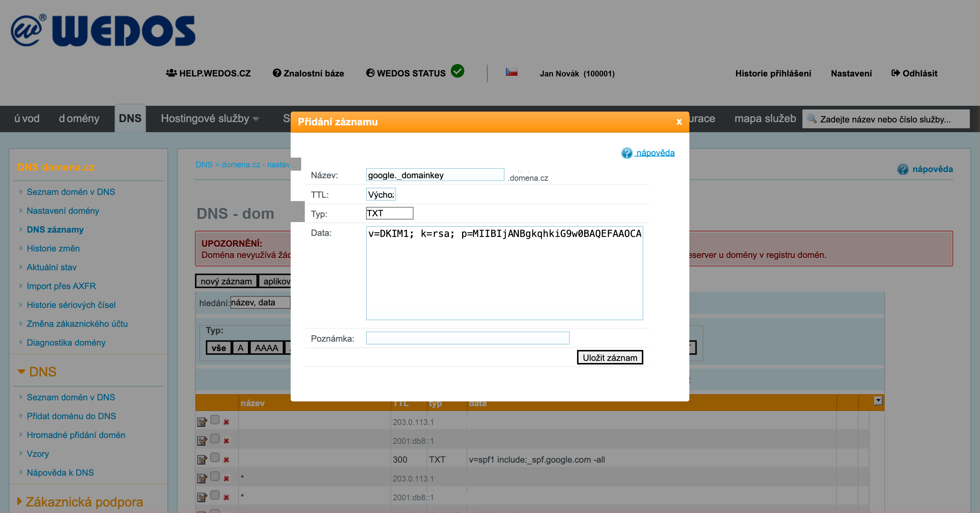
Task: Tick checkbox for first 2001:db8::1 row
Action: click(215, 438)
